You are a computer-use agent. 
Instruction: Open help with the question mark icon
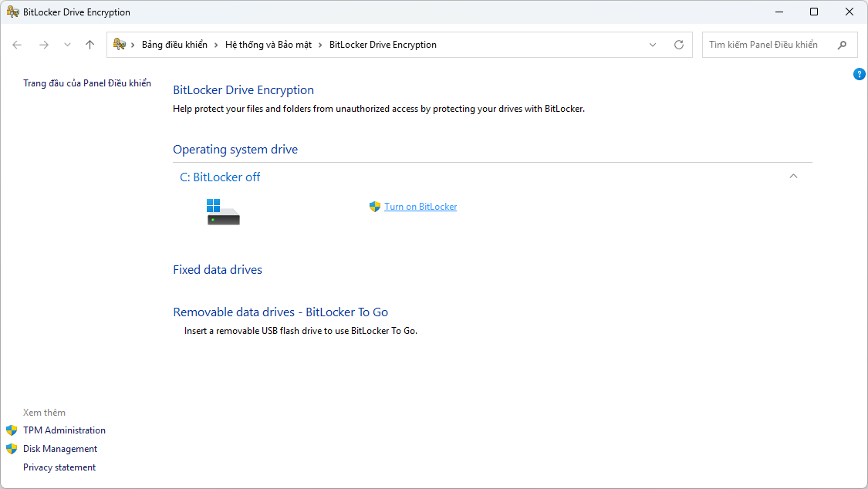(860, 74)
